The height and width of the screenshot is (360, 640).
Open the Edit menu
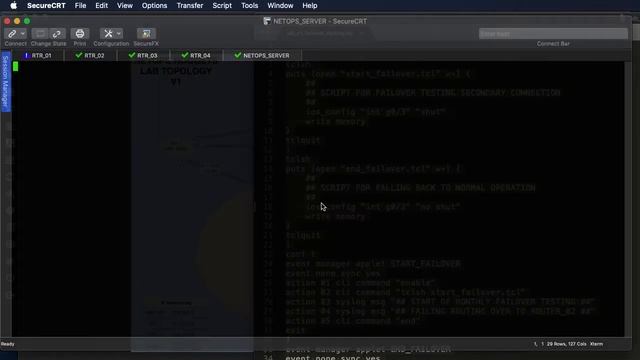point(101,6)
